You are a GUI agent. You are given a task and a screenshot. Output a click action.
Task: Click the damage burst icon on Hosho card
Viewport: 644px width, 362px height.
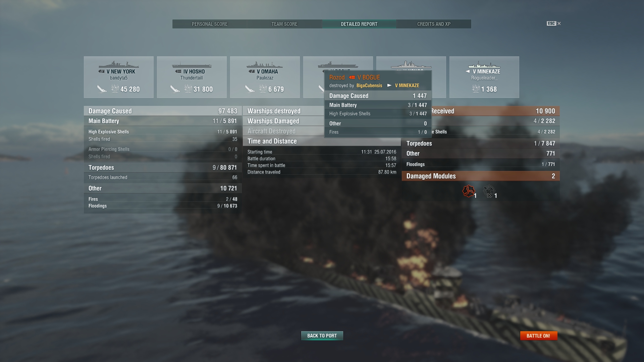[188, 88]
